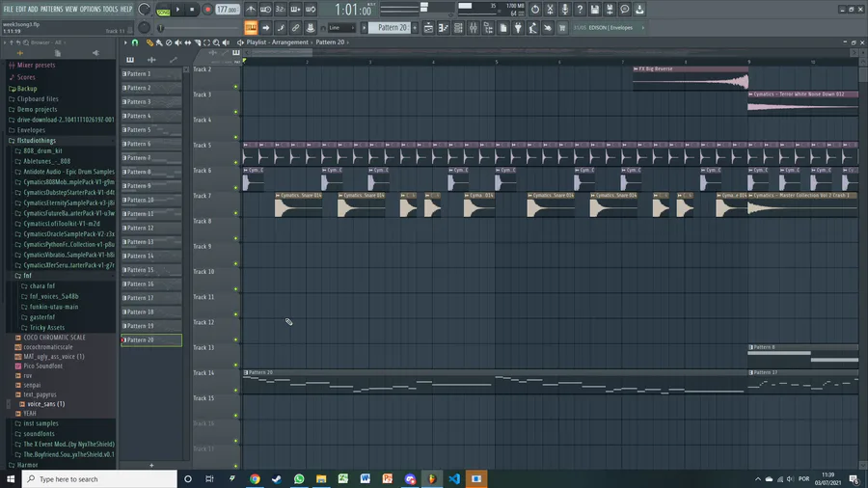
Task: Select the playlist zoom magnifier tool
Action: (x=216, y=42)
